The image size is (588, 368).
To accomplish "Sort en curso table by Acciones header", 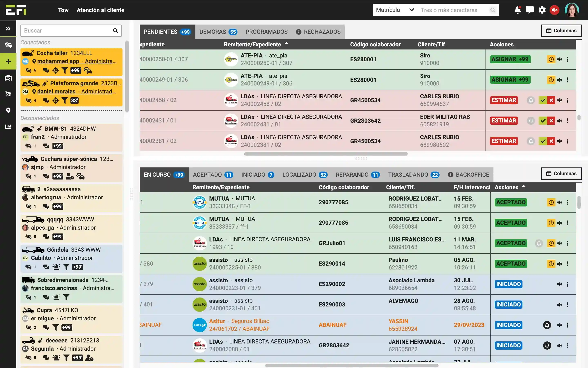I will click(x=507, y=187).
